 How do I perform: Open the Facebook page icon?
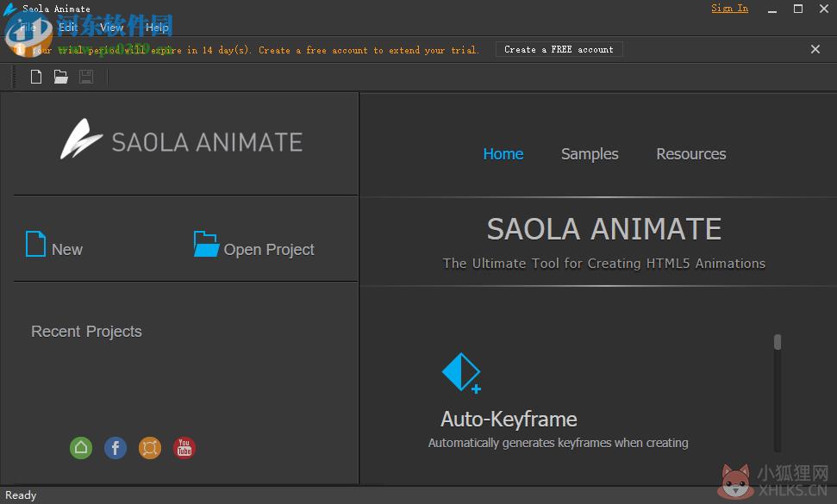116,448
